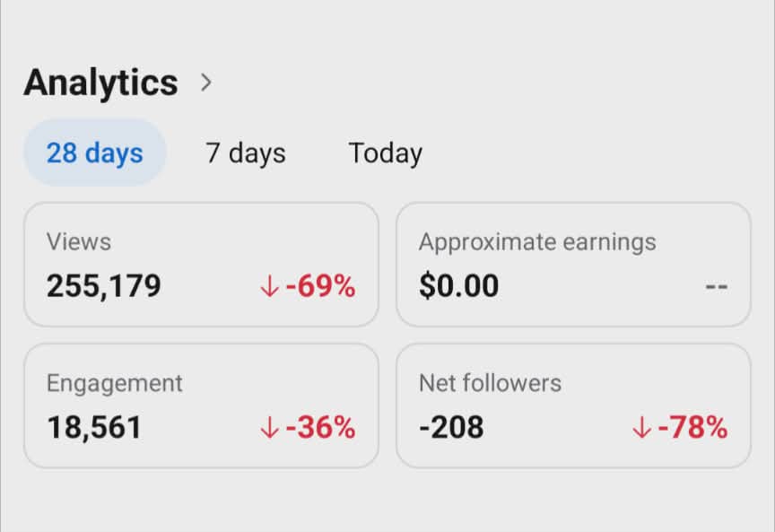This screenshot has height=532, width=775.
Task: Open the Views stats card
Action: click(x=201, y=264)
